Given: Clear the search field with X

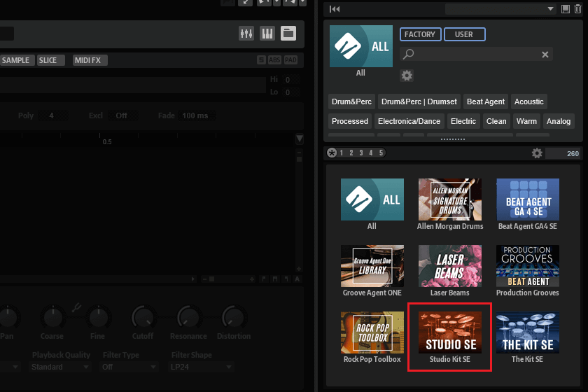Looking at the screenshot, I should [x=545, y=54].
